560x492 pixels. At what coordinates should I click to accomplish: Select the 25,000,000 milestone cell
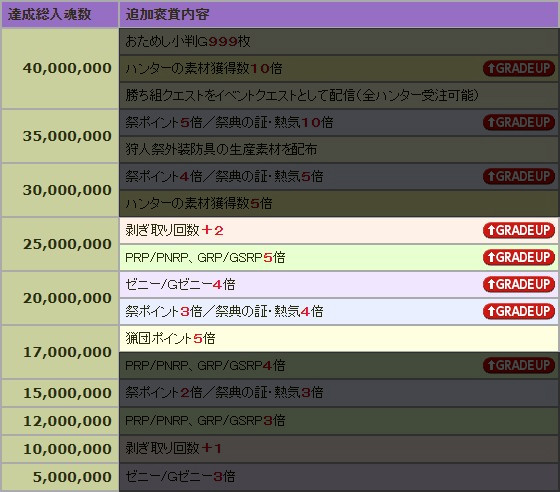coord(60,244)
